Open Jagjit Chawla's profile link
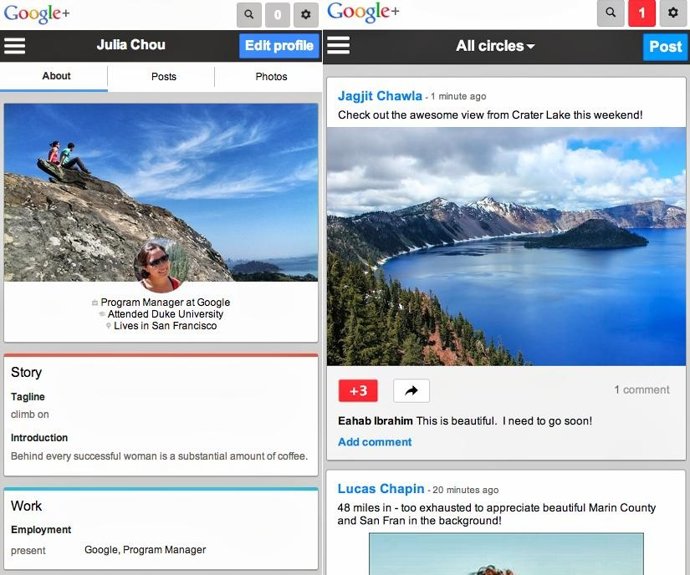The image size is (690, 575). (x=380, y=96)
